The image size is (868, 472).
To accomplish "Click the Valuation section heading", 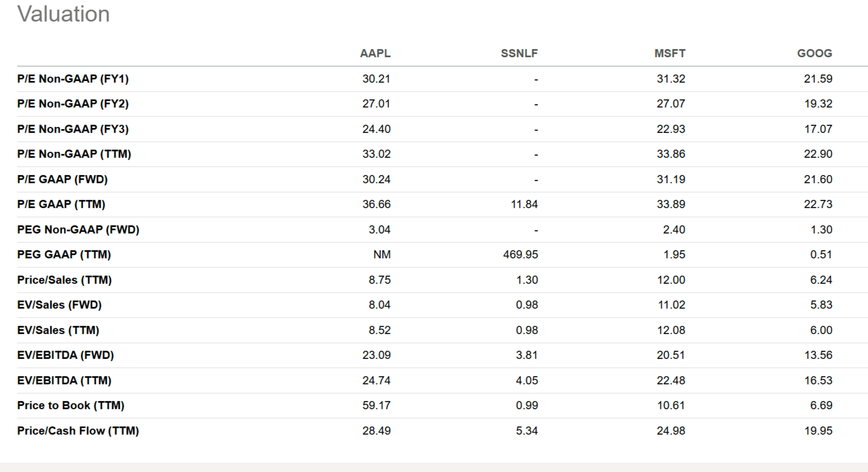I will [63, 14].
